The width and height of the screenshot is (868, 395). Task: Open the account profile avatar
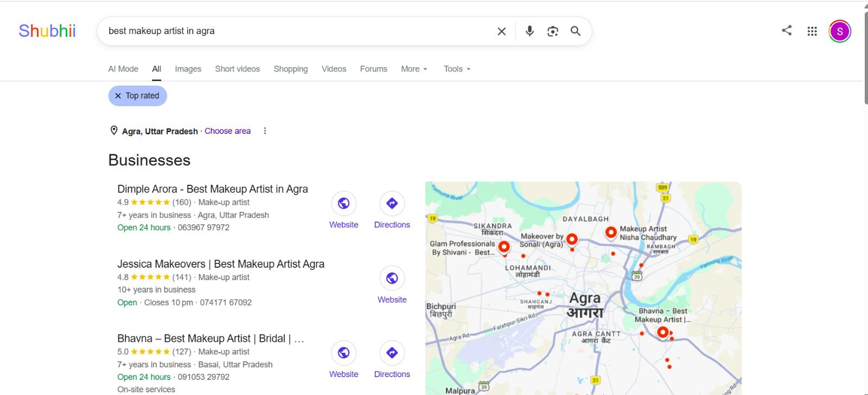840,31
